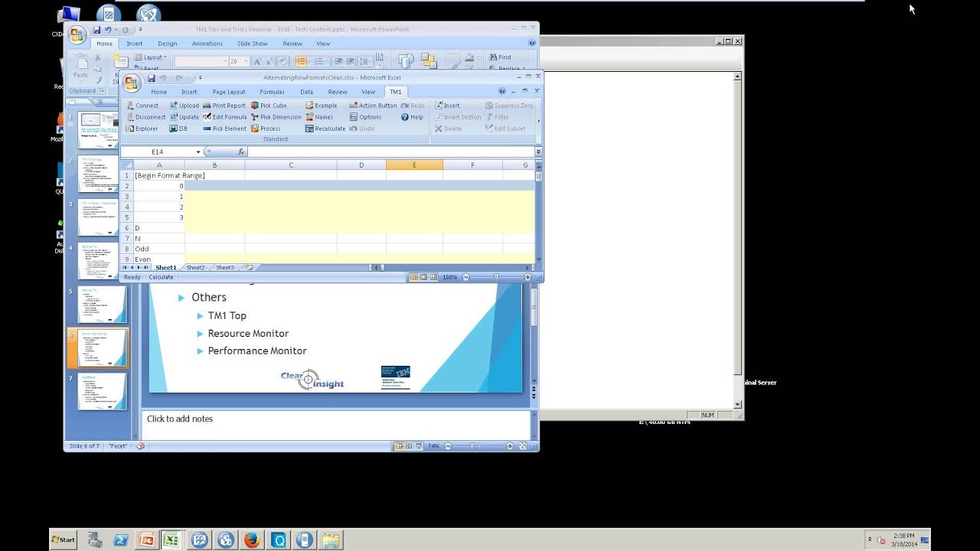
Task: Click Excel Office button
Action: (x=132, y=83)
